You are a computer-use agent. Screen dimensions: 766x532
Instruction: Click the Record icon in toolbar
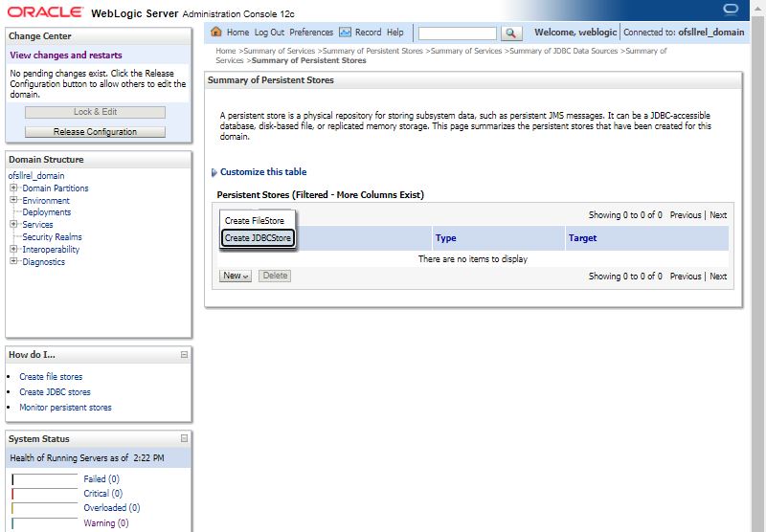pyautogui.click(x=345, y=33)
